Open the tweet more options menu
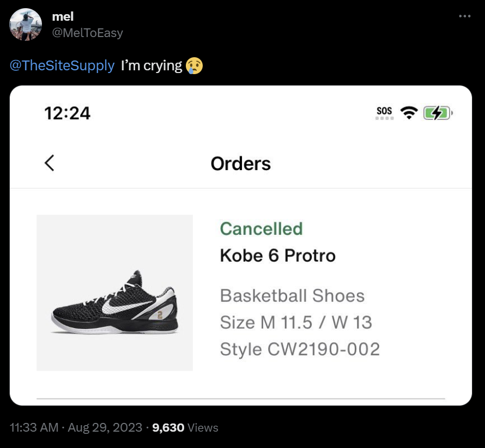This screenshot has height=448, width=485. [464, 16]
